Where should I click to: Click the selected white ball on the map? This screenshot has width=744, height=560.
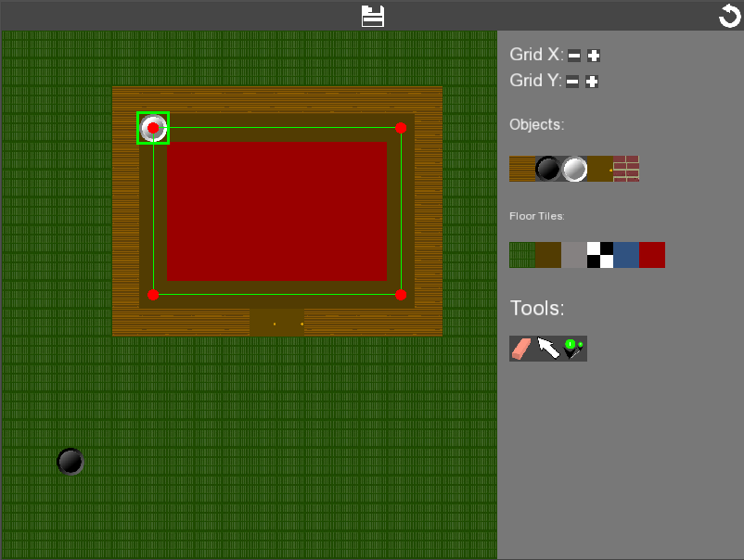tap(153, 128)
